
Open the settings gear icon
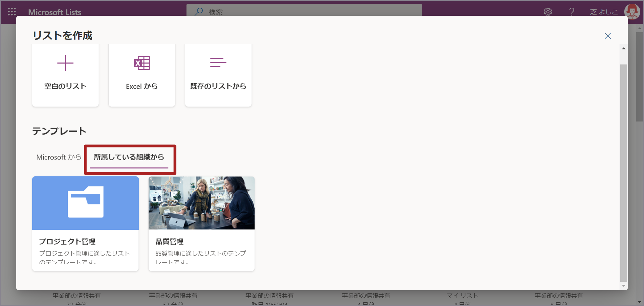(548, 12)
